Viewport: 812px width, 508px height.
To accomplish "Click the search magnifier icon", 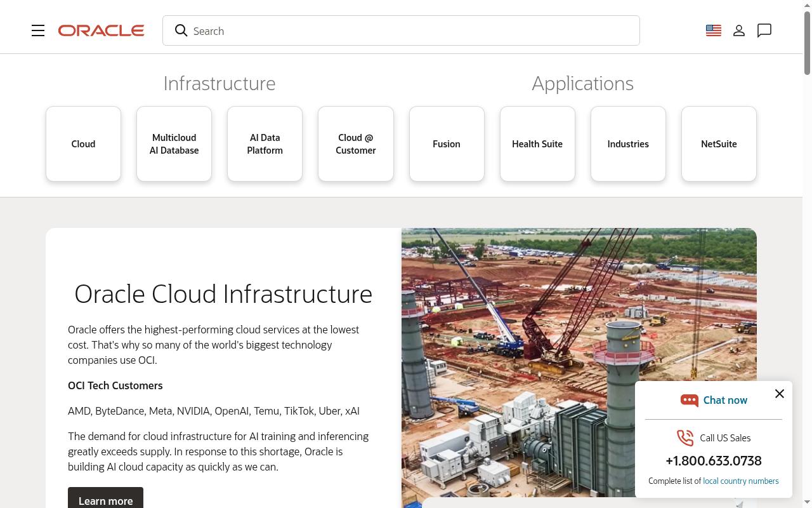I will [181, 30].
